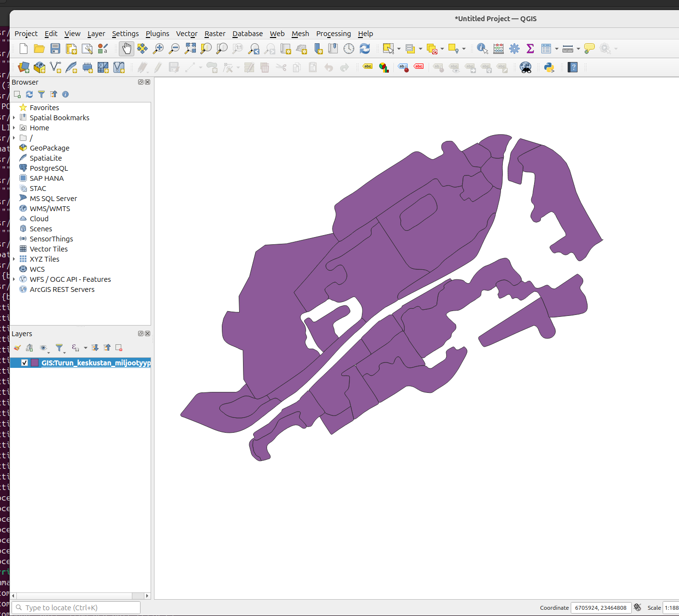Click the Filter Legend funnel button
This screenshot has width=679, height=616.
60,348
